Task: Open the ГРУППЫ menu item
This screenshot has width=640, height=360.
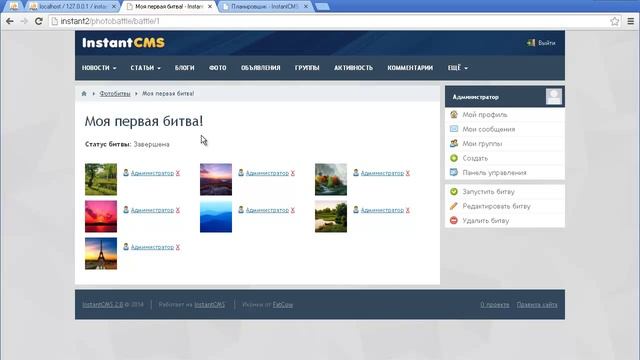Action: pyautogui.click(x=307, y=68)
